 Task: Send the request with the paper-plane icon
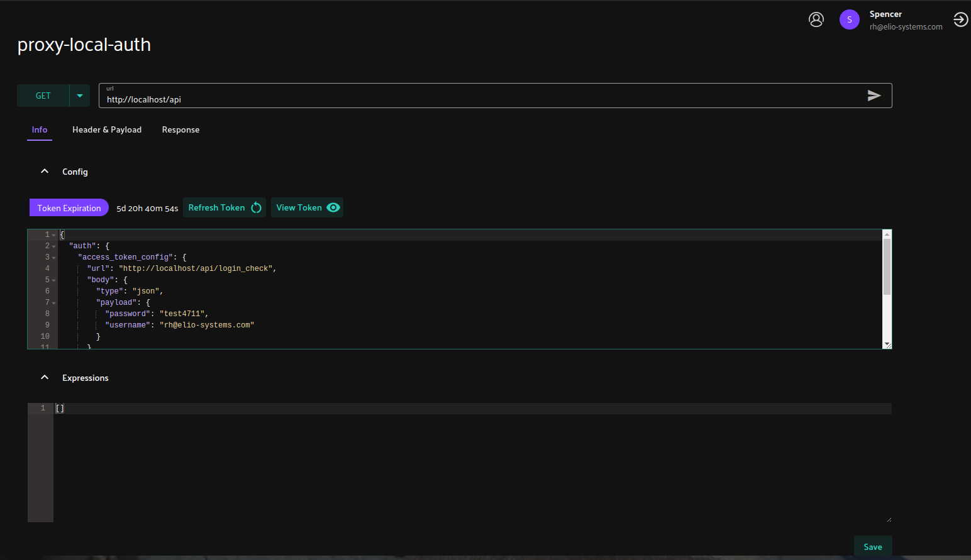coord(874,96)
